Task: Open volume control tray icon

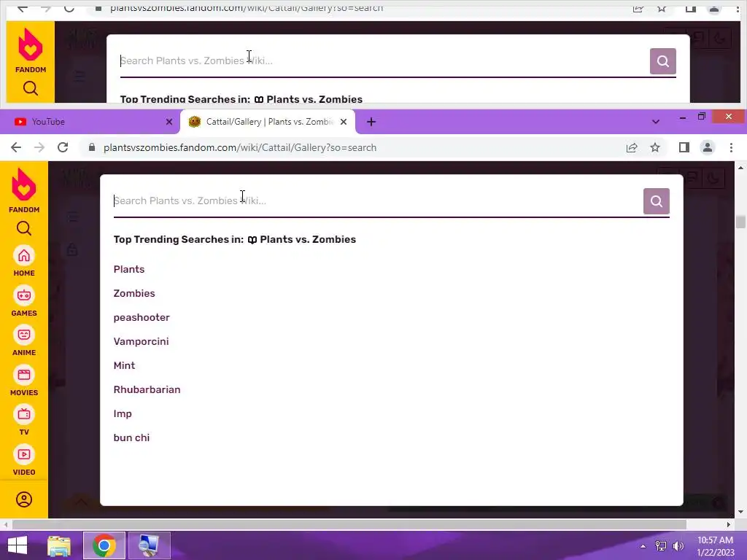Action: [678, 546]
